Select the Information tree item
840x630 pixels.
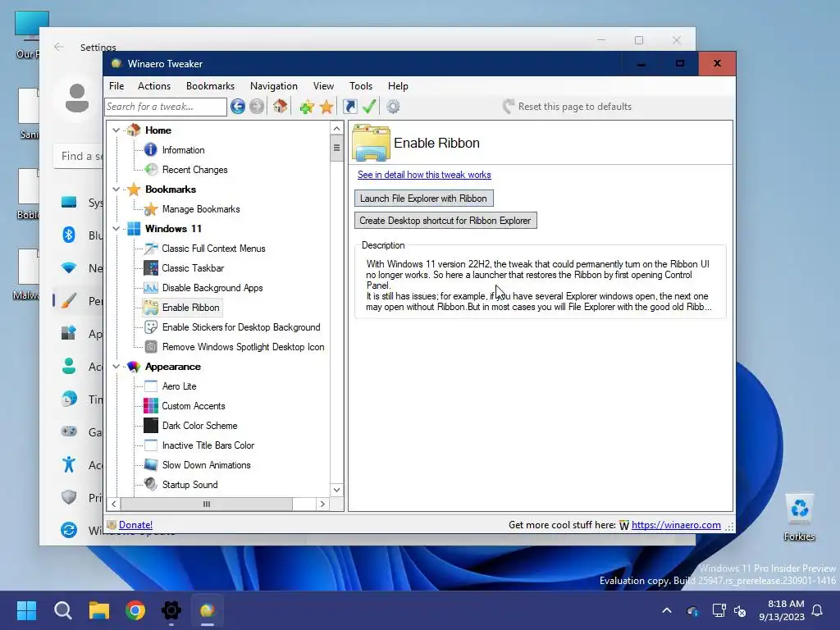coord(183,150)
